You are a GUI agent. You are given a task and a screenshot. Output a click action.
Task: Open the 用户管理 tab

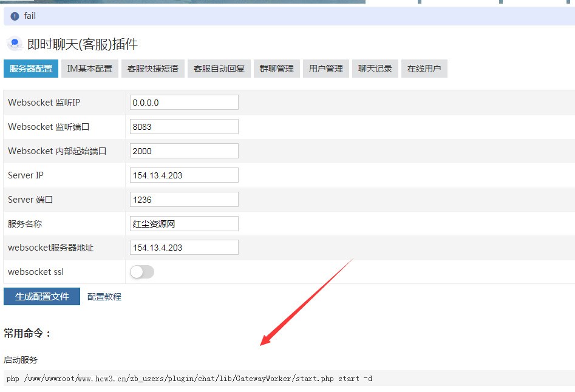(x=326, y=69)
